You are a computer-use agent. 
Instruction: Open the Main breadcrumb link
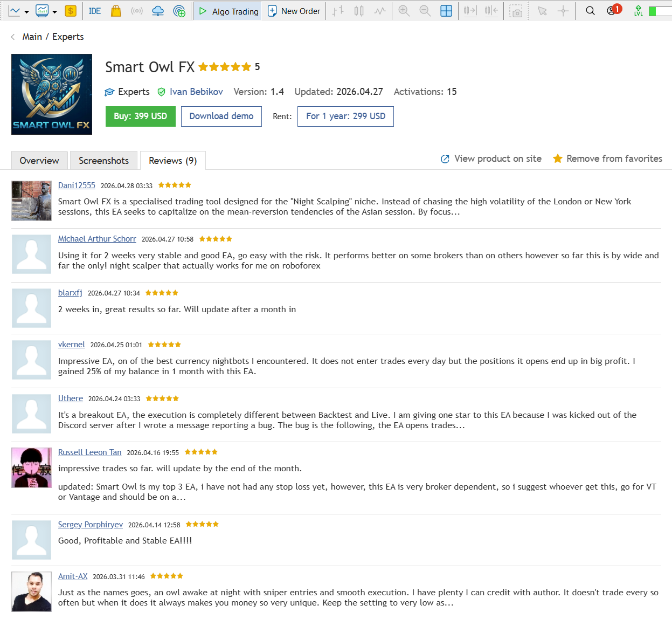[x=32, y=37]
